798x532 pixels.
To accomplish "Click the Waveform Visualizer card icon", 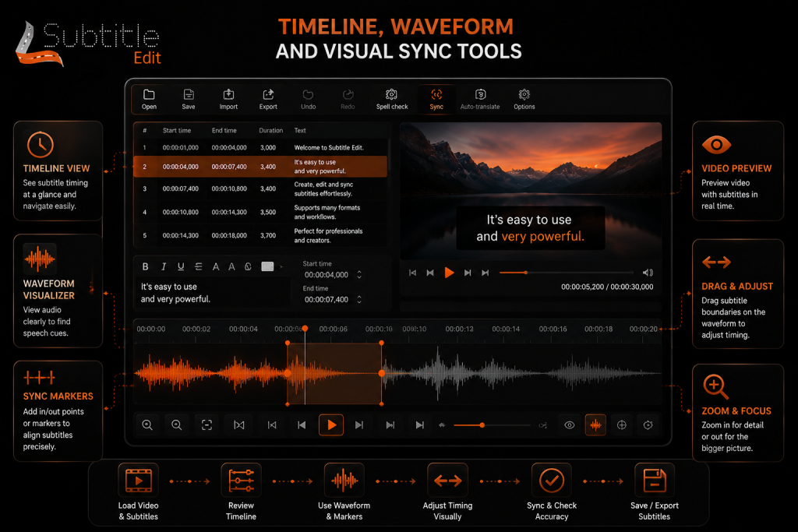I will [x=40, y=259].
